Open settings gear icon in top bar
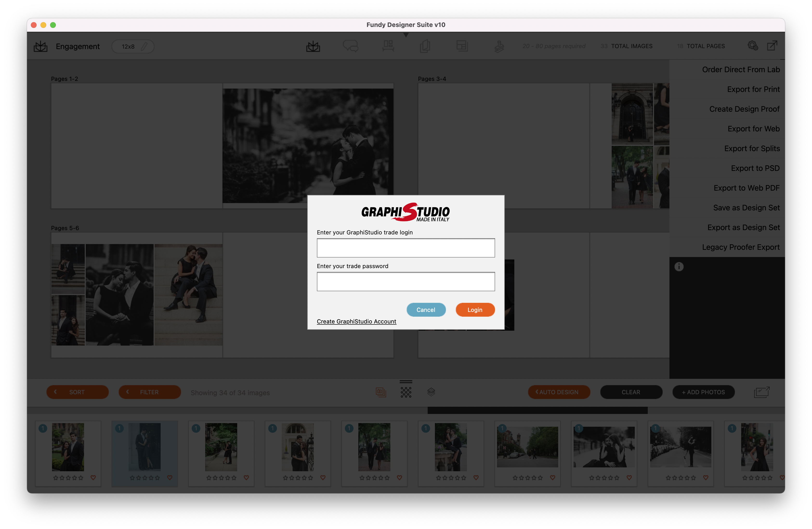 753,46
